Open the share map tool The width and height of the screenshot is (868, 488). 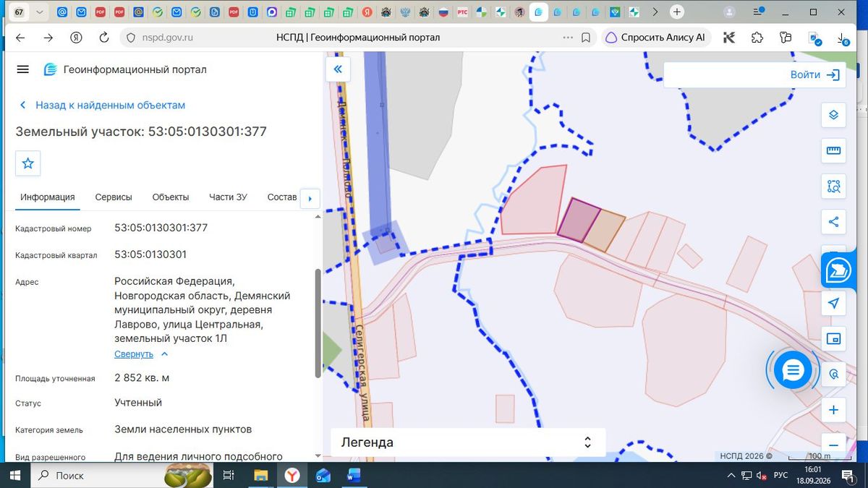point(833,222)
